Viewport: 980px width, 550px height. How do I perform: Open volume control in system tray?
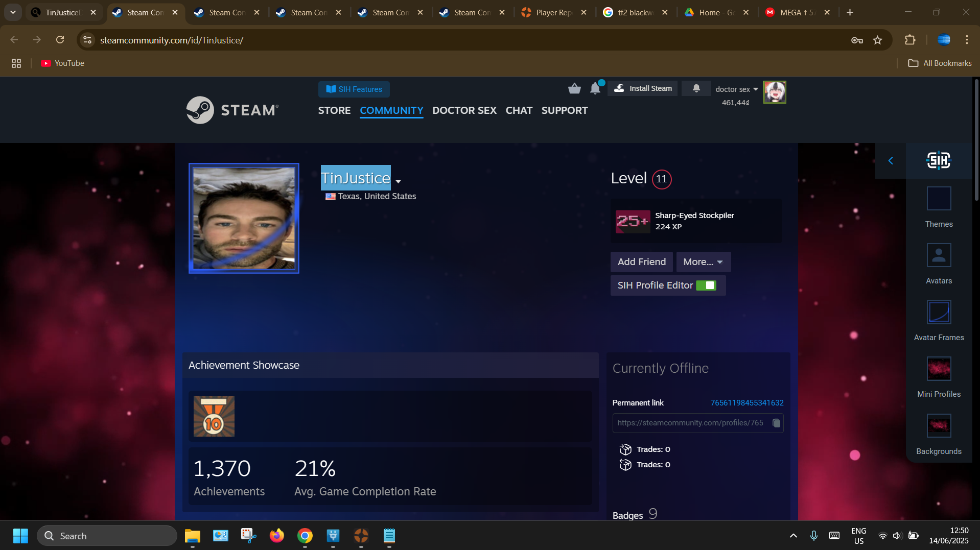coord(897,536)
